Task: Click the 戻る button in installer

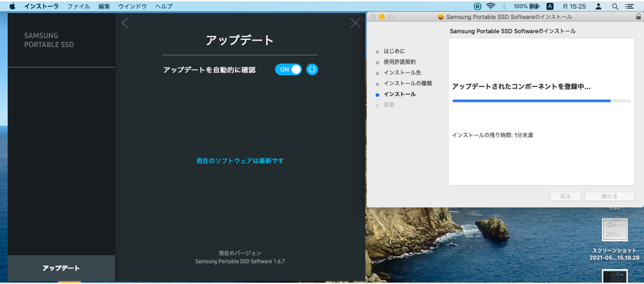Action: pos(565,197)
